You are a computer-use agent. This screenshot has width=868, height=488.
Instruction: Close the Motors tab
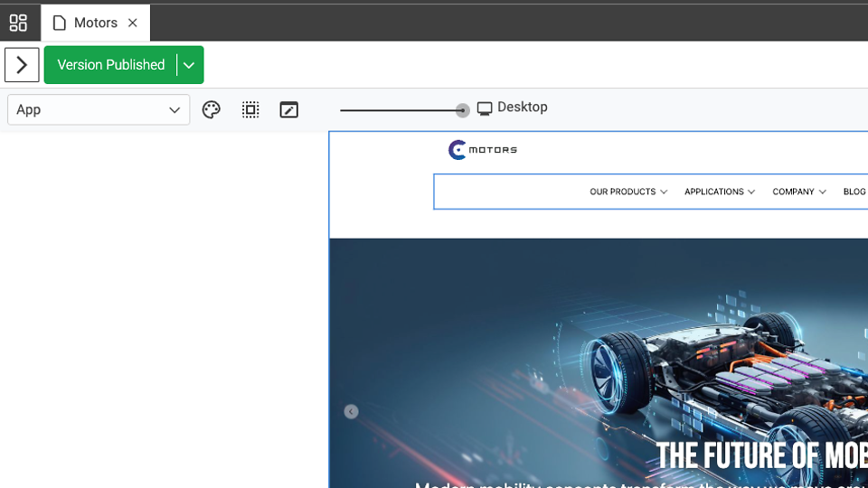pyautogui.click(x=133, y=23)
